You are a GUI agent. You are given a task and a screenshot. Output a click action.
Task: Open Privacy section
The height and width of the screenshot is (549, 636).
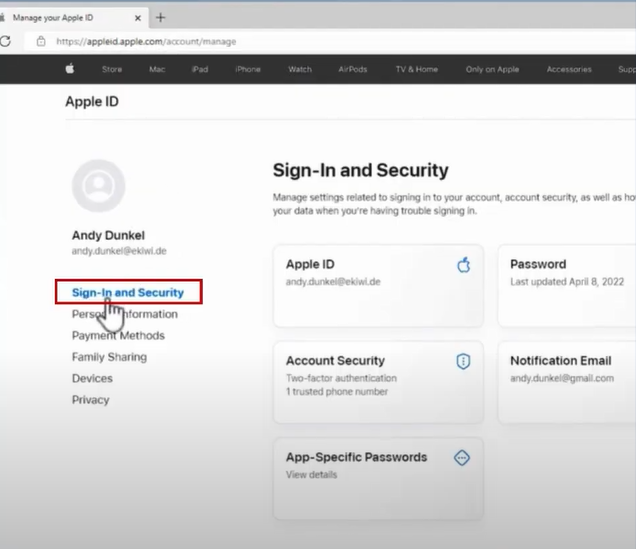pos(90,400)
